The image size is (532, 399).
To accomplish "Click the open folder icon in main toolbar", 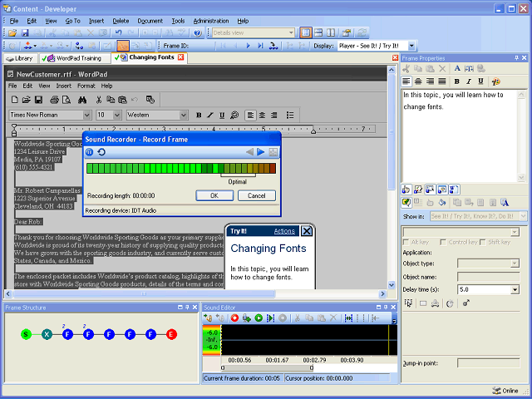I will point(12,32).
